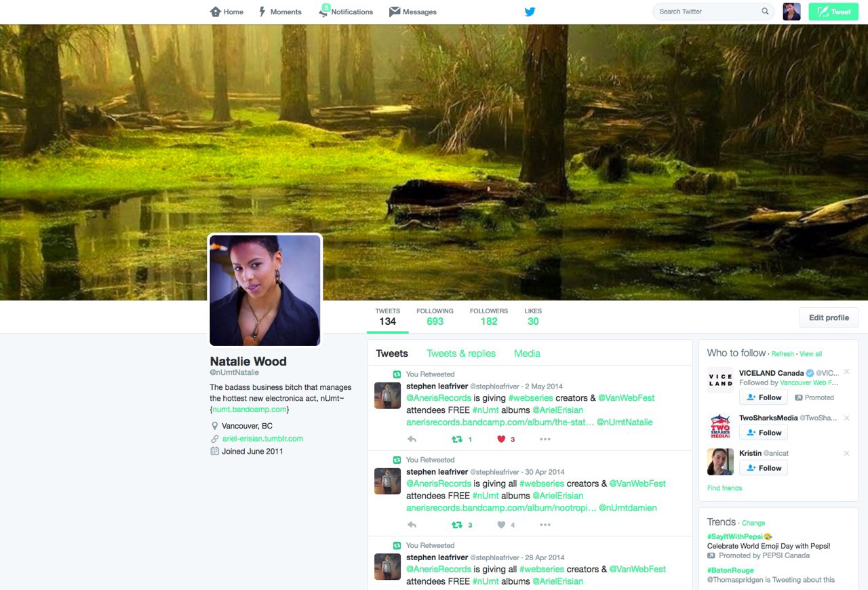Switch to Tweets & replies tab
The height and width of the screenshot is (590, 868).
(x=461, y=353)
